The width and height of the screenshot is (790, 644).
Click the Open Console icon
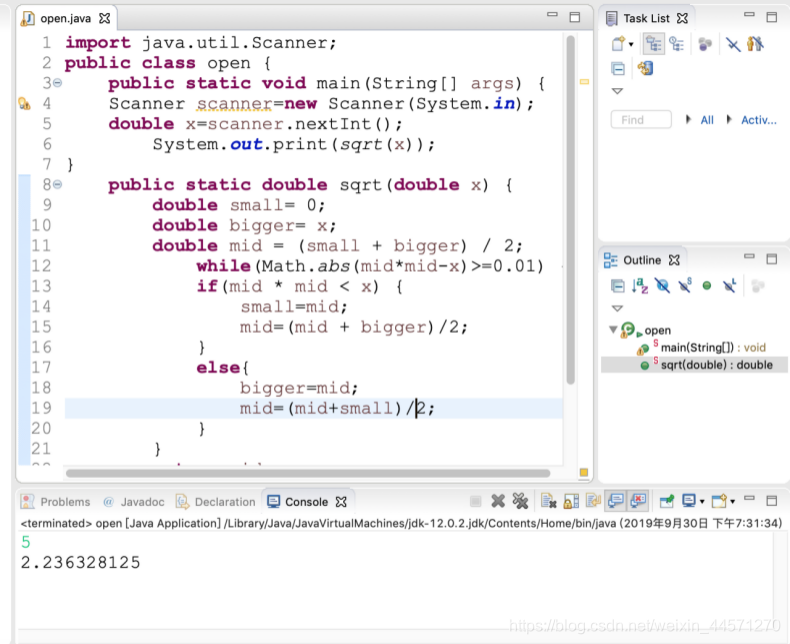coord(719,501)
